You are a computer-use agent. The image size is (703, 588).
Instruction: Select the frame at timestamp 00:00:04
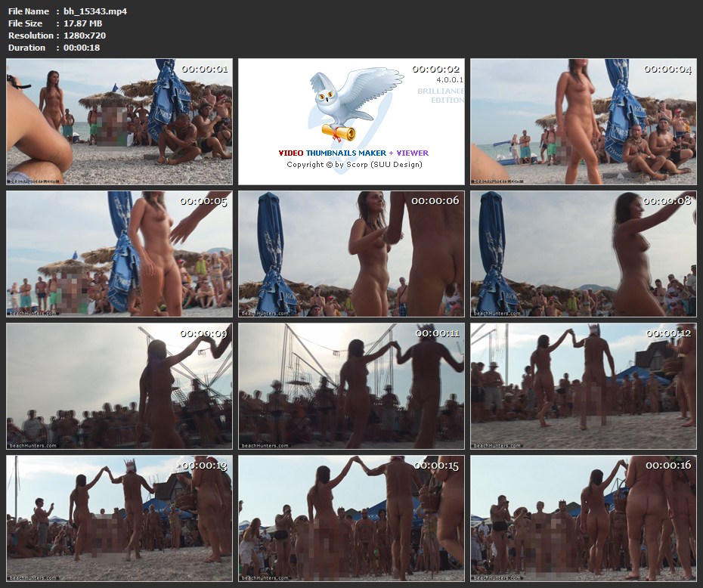583,122
